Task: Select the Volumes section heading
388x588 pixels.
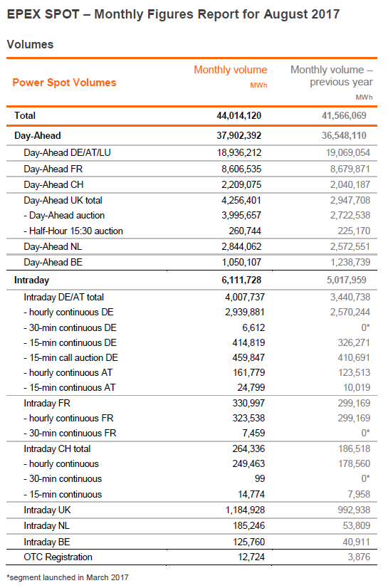Action: (30, 44)
